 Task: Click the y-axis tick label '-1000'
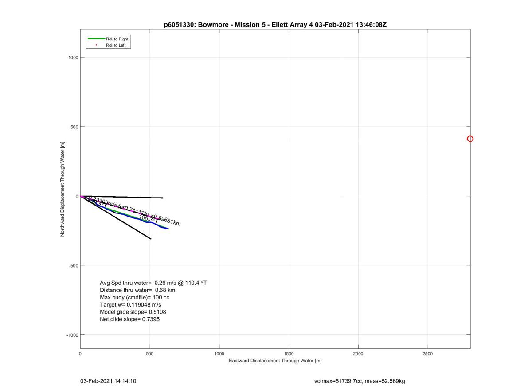72,335
